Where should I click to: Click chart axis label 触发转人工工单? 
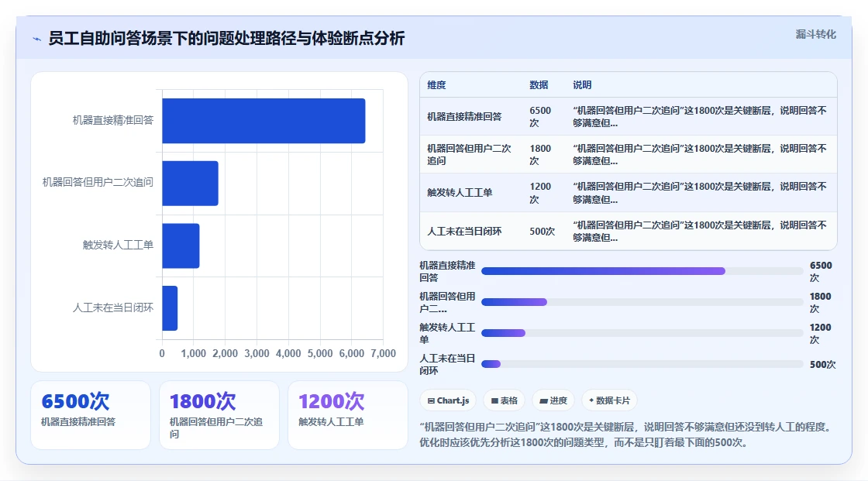pyautogui.click(x=118, y=245)
